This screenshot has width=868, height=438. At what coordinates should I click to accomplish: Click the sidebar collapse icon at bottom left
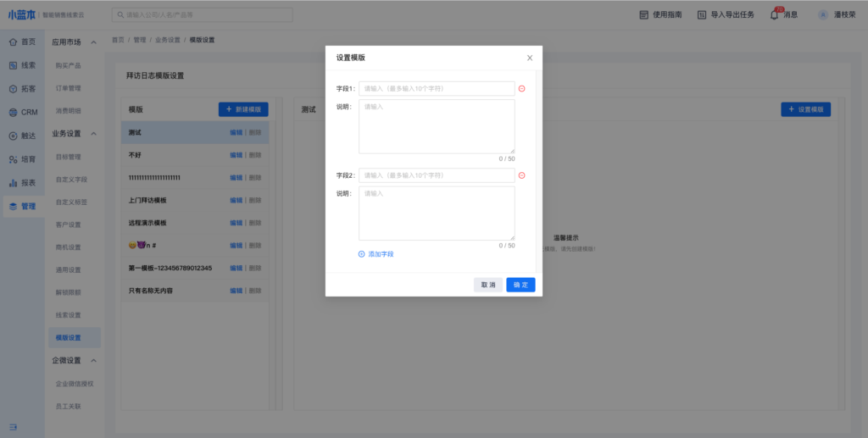[14, 426]
